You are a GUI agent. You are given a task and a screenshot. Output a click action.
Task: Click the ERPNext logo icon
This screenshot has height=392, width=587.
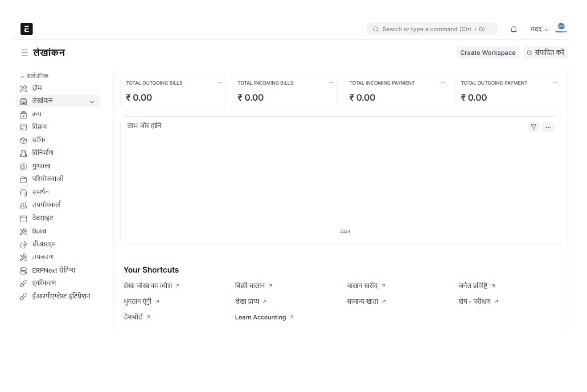pyautogui.click(x=27, y=29)
